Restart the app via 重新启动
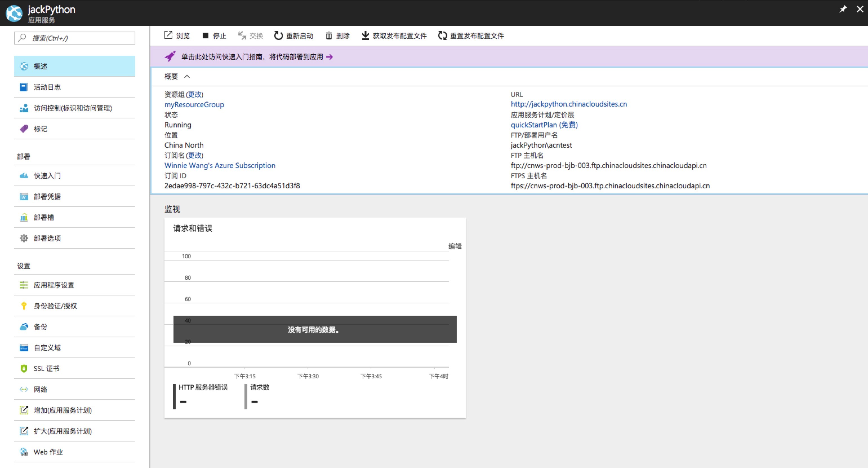Viewport: 868px width, 468px height. click(293, 36)
